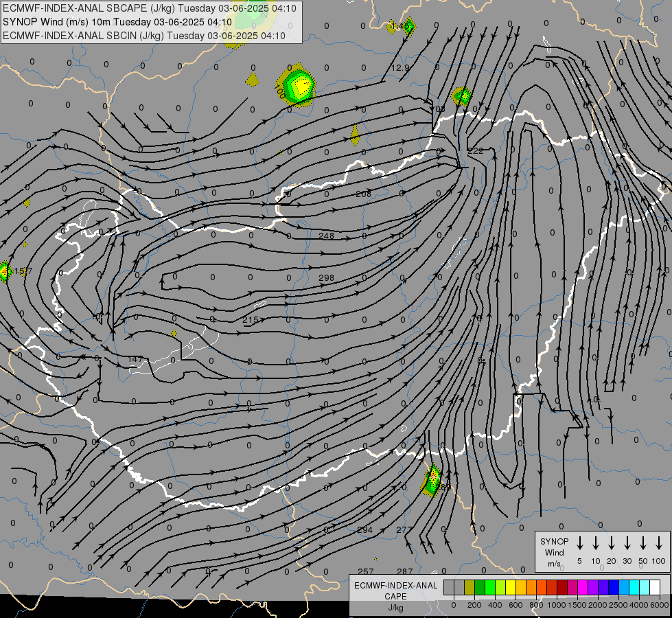Select the dark red CAPE legend swatch

pos(562,587)
